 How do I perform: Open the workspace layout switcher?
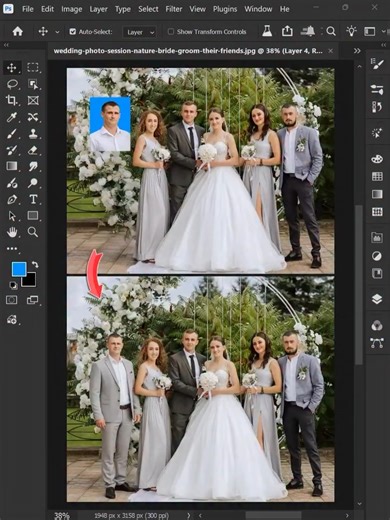[x=369, y=32]
